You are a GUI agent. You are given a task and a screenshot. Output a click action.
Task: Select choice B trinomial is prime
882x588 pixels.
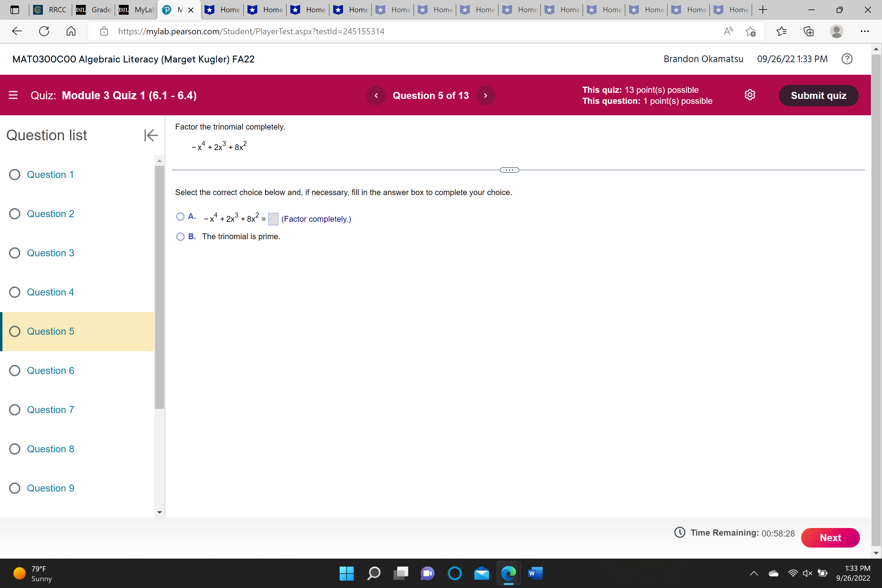pos(180,237)
